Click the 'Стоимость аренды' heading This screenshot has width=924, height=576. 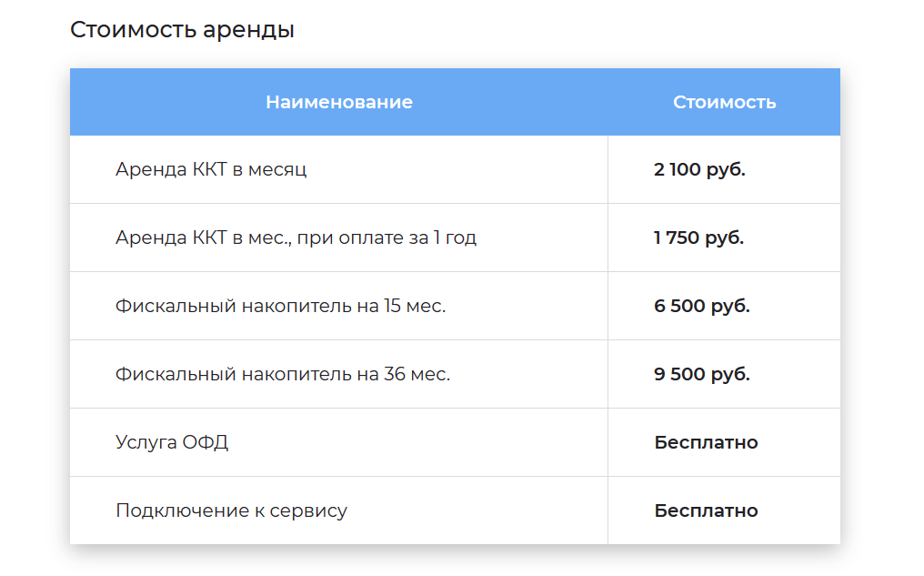[182, 29]
